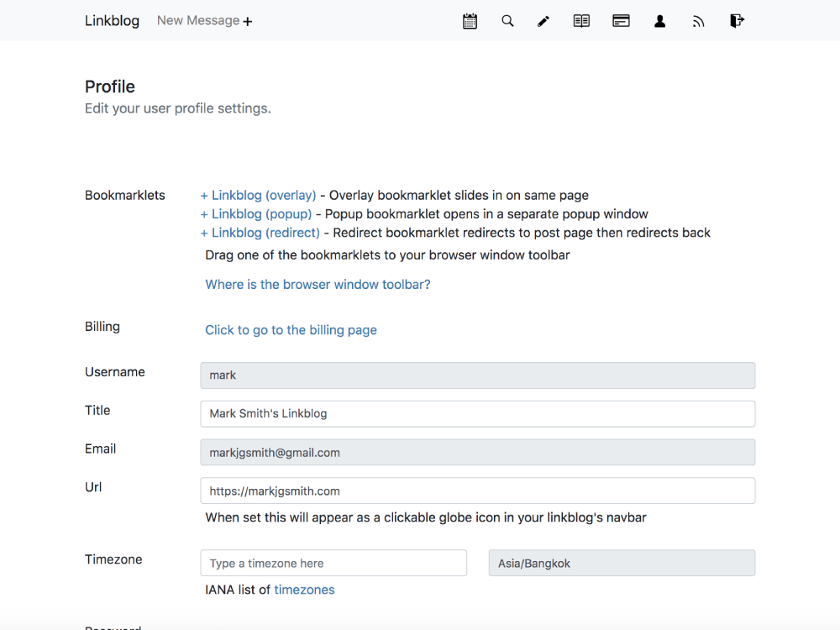840x630 pixels.
Task: Open the calendar icon in navbar
Action: pyautogui.click(x=470, y=22)
